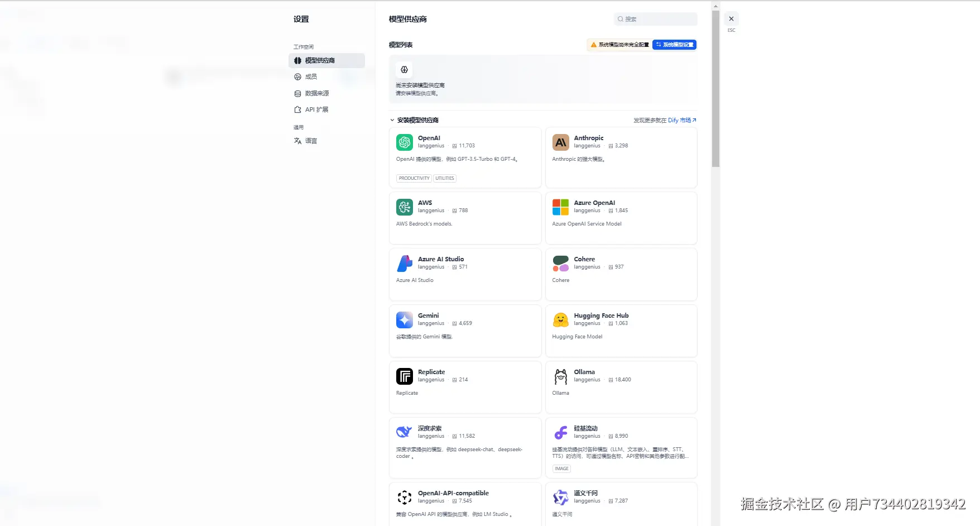Click the 深度求索 whale logo icon

click(405, 433)
